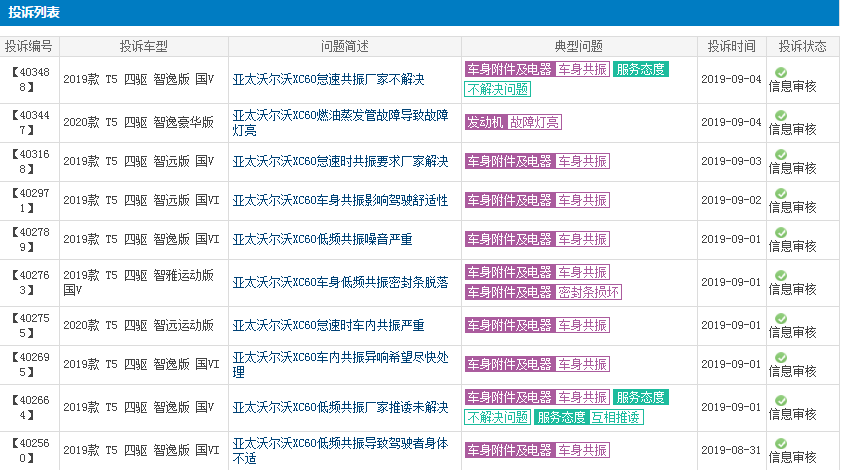This screenshot has width=841, height=470.
Task: Click complaint number 【402560】
Action: point(30,451)
